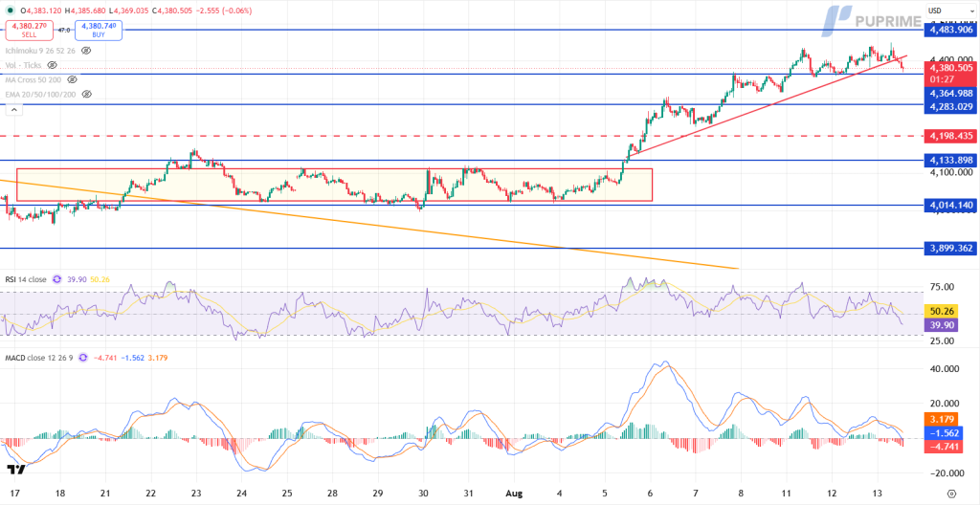Show the hidden Vol - Ticks indicator
This screenshot has height=505, width=980.
pos(53,65)
